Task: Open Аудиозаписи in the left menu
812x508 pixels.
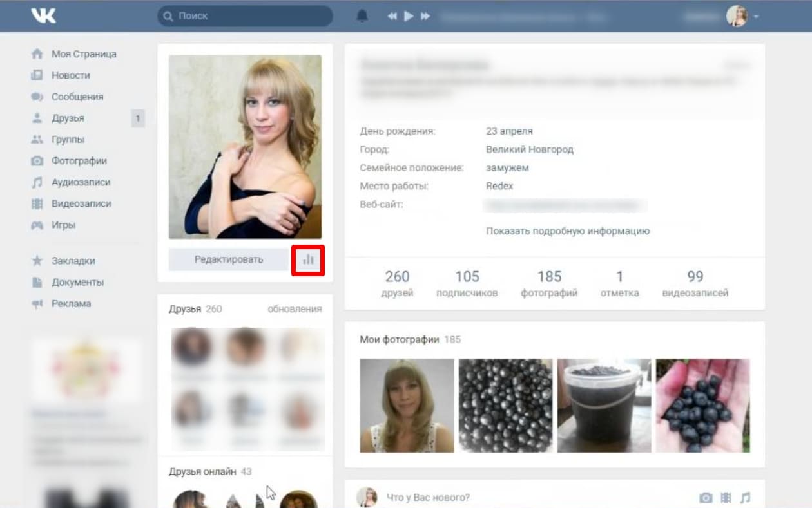Action: click(x=81, y=182)
